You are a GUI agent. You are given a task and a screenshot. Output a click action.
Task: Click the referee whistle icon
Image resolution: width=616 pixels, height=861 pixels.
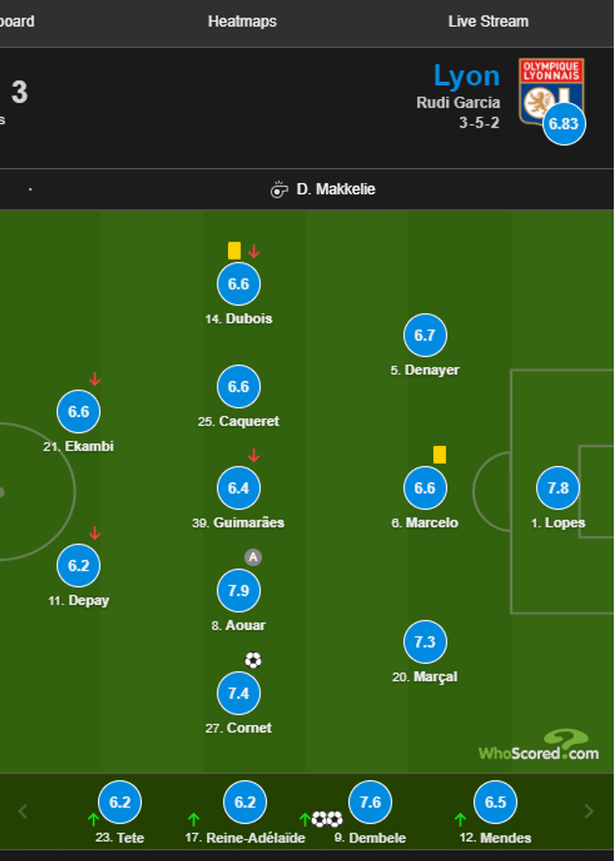pos(278,189)
